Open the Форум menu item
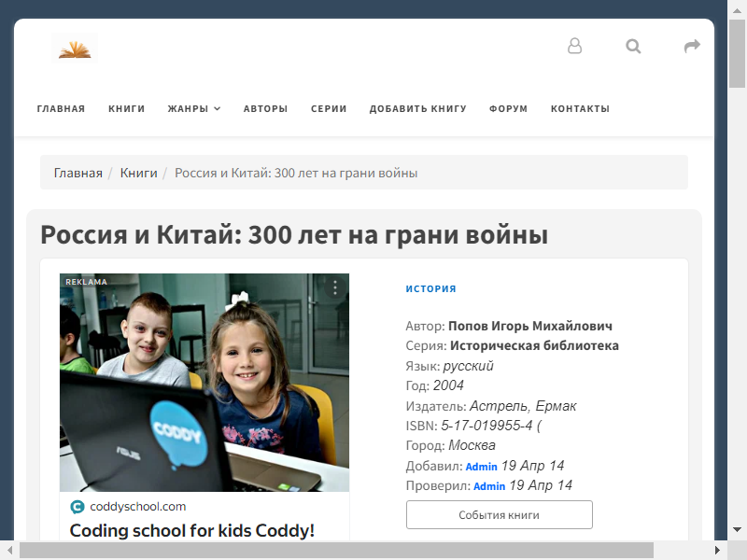The width and height of the screenshot is (747, 560). [508, 108]
